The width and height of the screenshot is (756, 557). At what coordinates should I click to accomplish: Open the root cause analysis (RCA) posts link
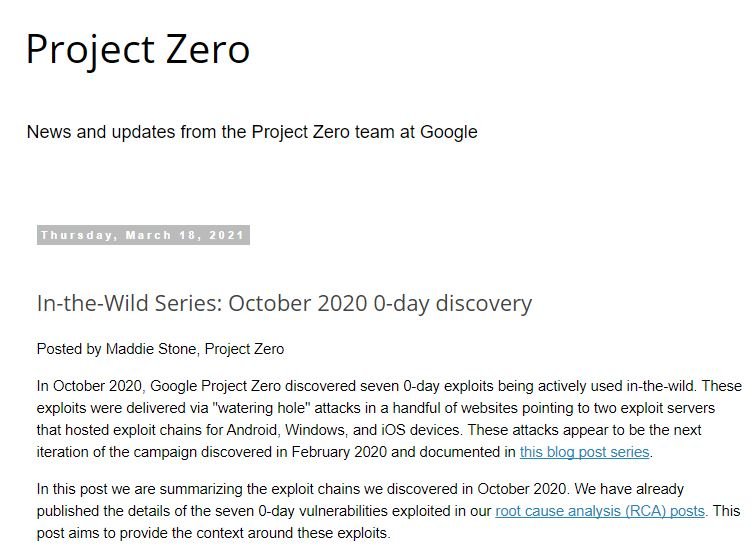point(600,511)
